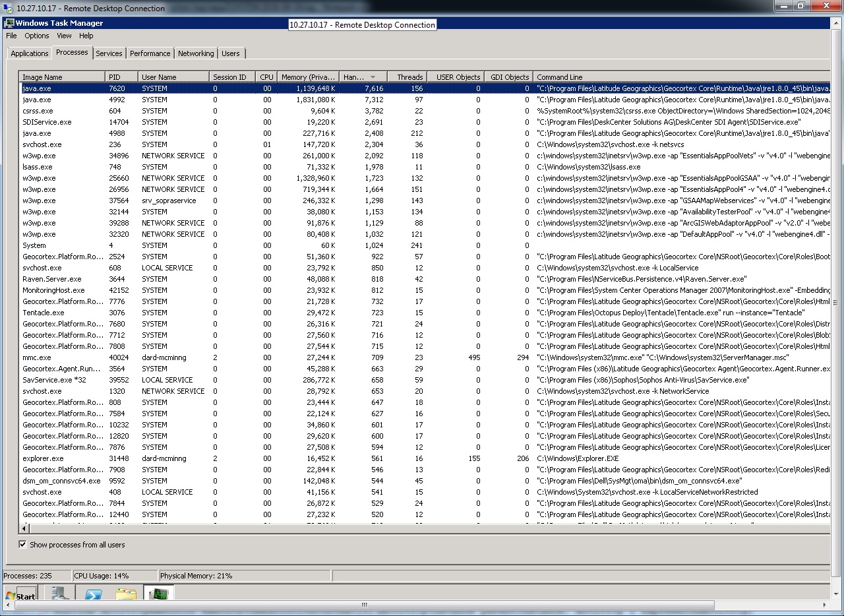Select the csrss.exe process row

coord(425,111)
